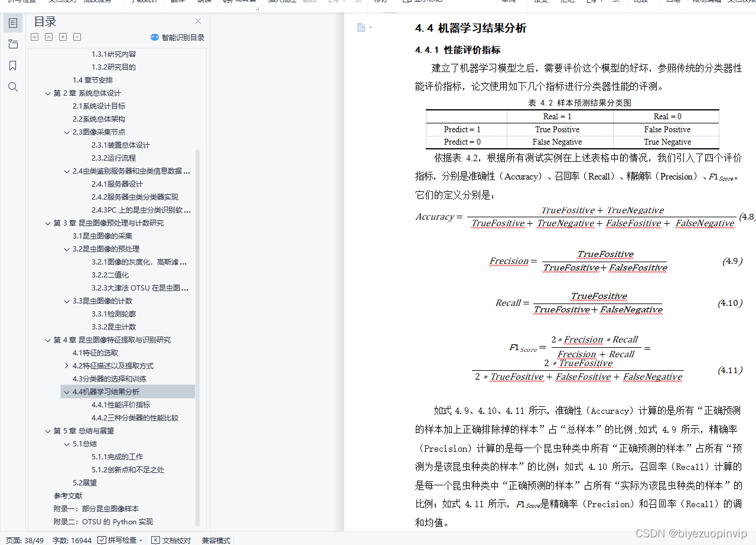Go to 3.1昆虫图像的采集 in outline
Viewport: 756px width, 545px height.
pos(102,236)
